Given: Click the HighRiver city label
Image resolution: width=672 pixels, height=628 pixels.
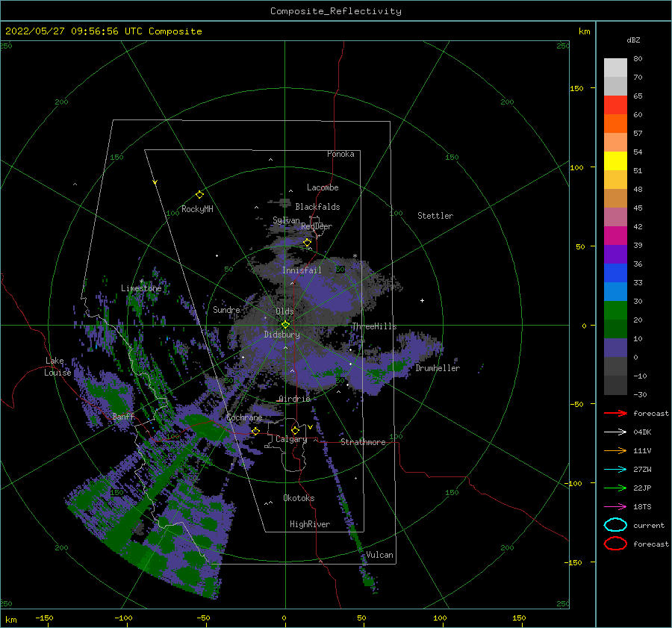Looking at the screenshot, I should click(310, 524).
